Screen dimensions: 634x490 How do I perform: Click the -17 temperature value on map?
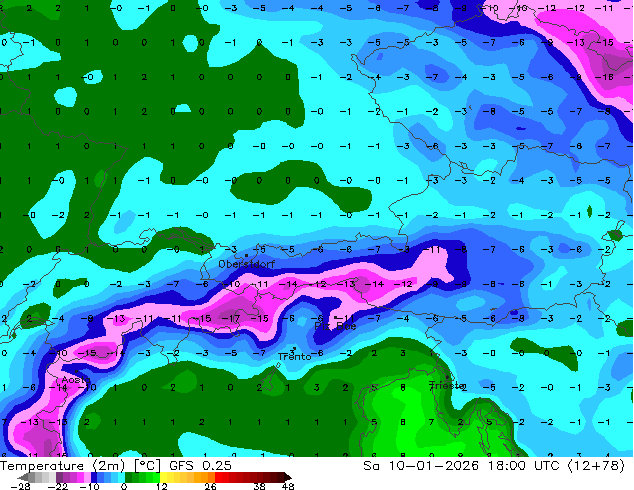[233, 319]
